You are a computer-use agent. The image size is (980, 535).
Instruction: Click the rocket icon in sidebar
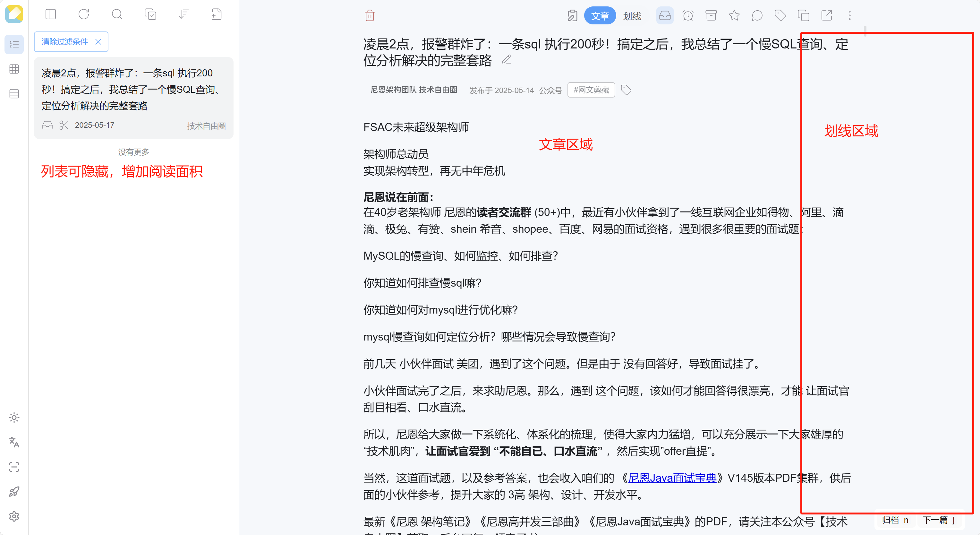14,492
